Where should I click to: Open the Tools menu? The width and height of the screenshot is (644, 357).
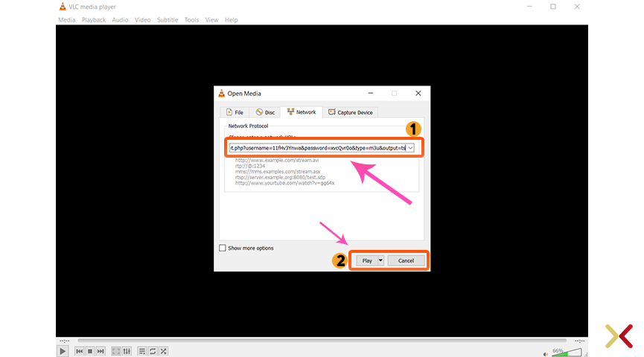click(x=191, y=19)
